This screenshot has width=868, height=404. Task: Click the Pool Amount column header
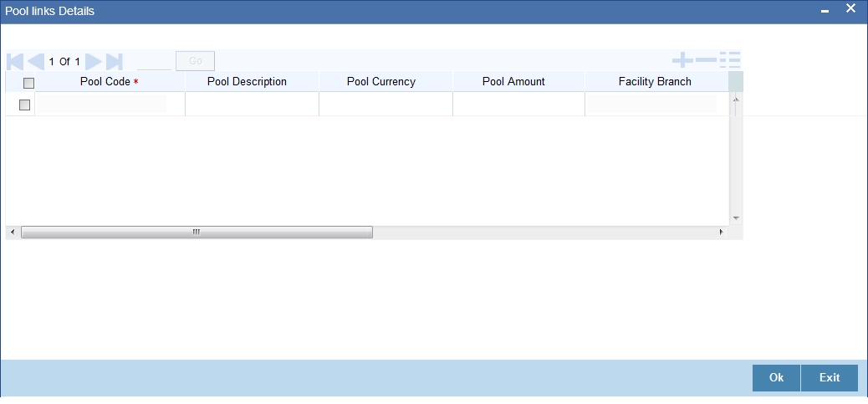click(518, 82)
